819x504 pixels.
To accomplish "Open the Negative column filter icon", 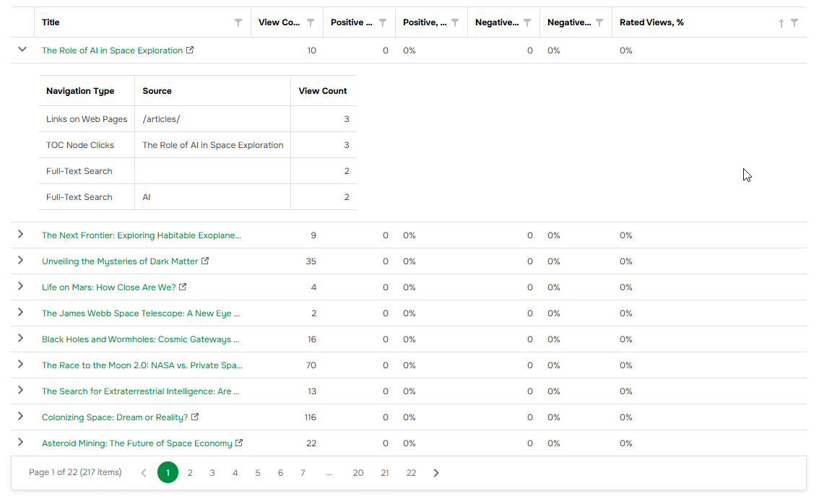I will [527, 22].
